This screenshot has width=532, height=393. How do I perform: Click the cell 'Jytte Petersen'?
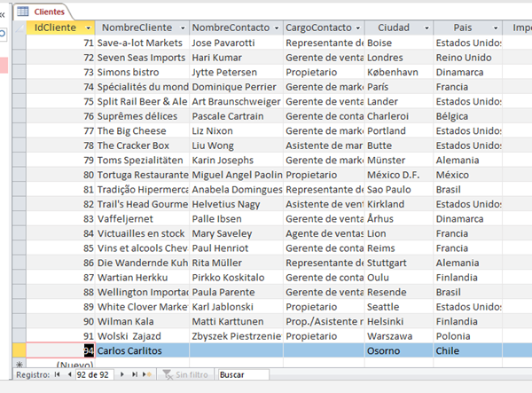click(236, 72)
